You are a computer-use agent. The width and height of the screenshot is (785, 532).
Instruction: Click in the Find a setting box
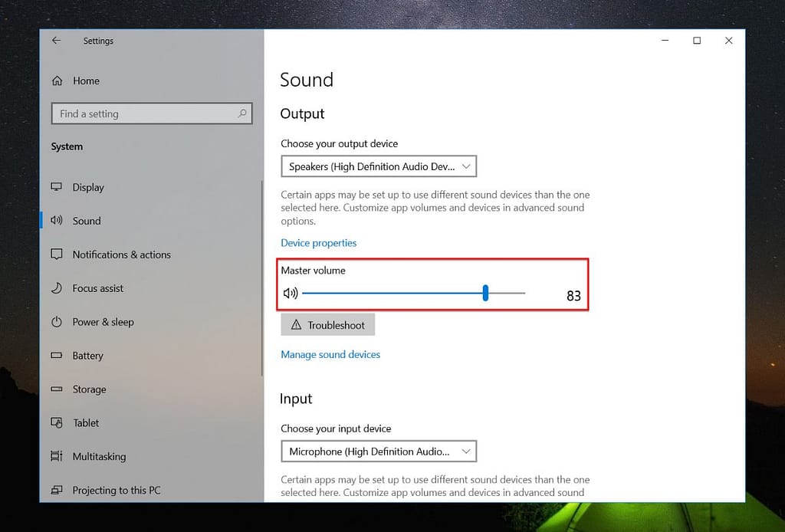(x=151, y=113)
